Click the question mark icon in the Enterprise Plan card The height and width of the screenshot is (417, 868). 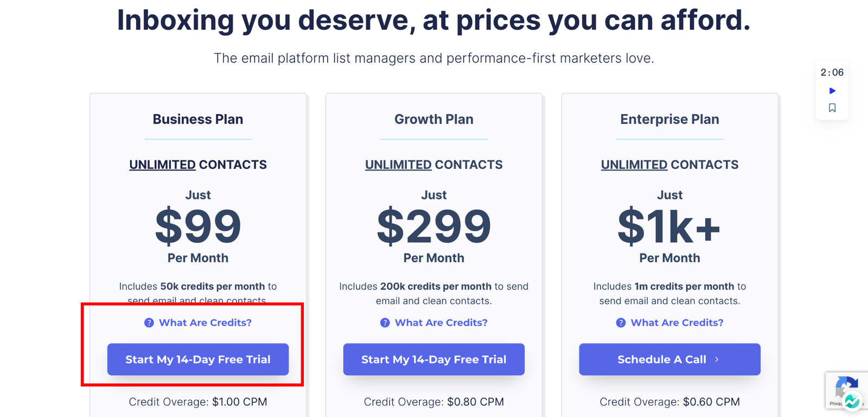(621, 323)
